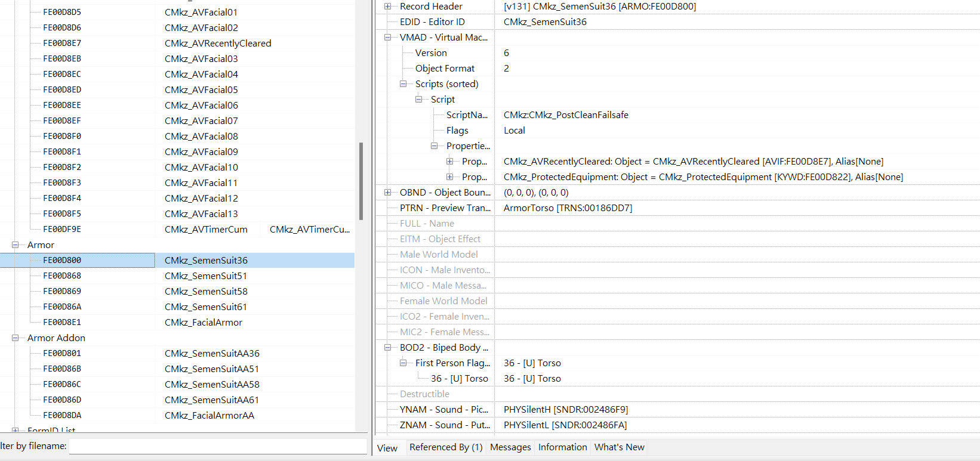
Task: Collapse the Armor Addon tree group
Action: [x=15, y=338]
